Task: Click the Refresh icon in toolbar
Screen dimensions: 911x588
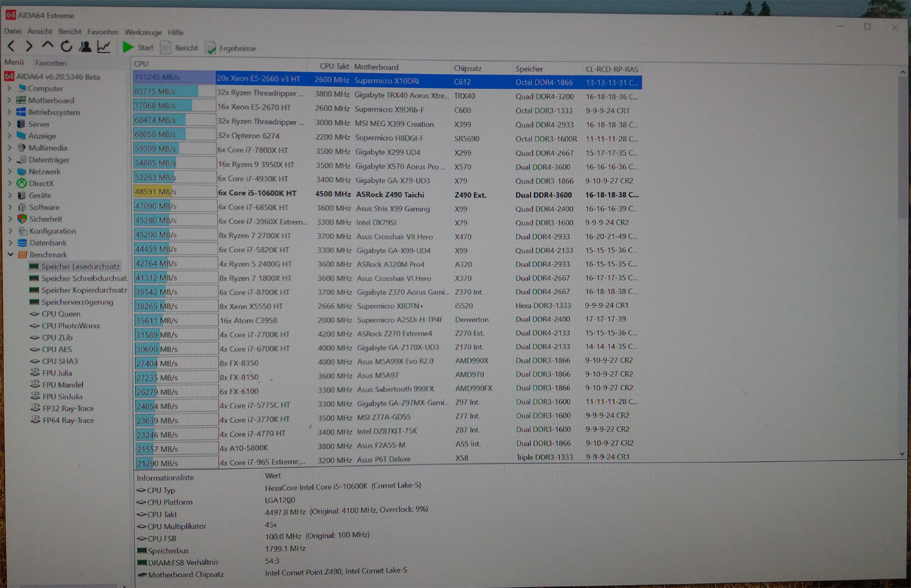Action: [66, 46]
